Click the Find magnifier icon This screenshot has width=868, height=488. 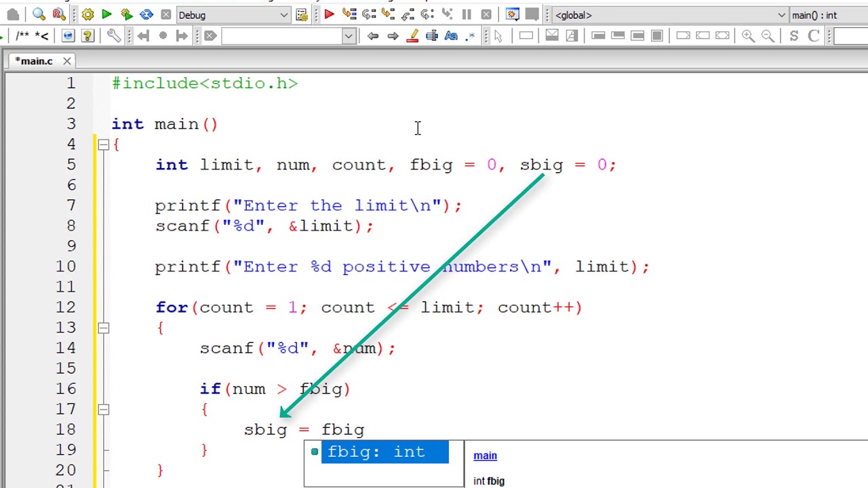pos(39,14)
